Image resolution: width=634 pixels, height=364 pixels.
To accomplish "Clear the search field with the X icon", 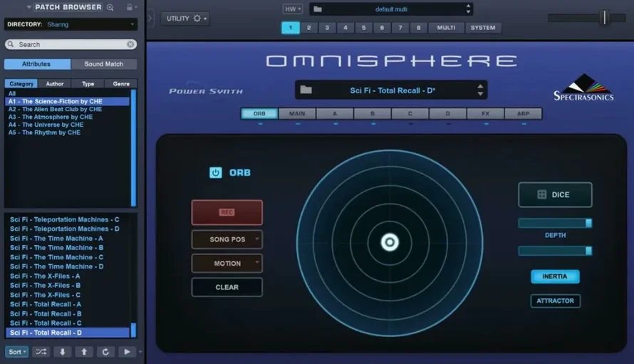I will 130,44.
